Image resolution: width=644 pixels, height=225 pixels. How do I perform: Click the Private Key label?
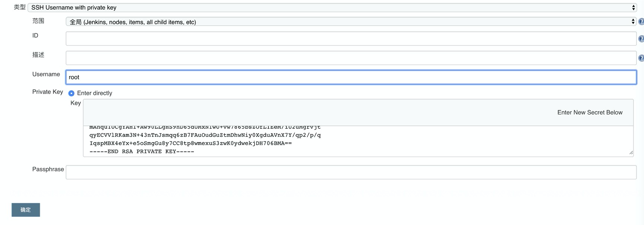pos(47,92)
